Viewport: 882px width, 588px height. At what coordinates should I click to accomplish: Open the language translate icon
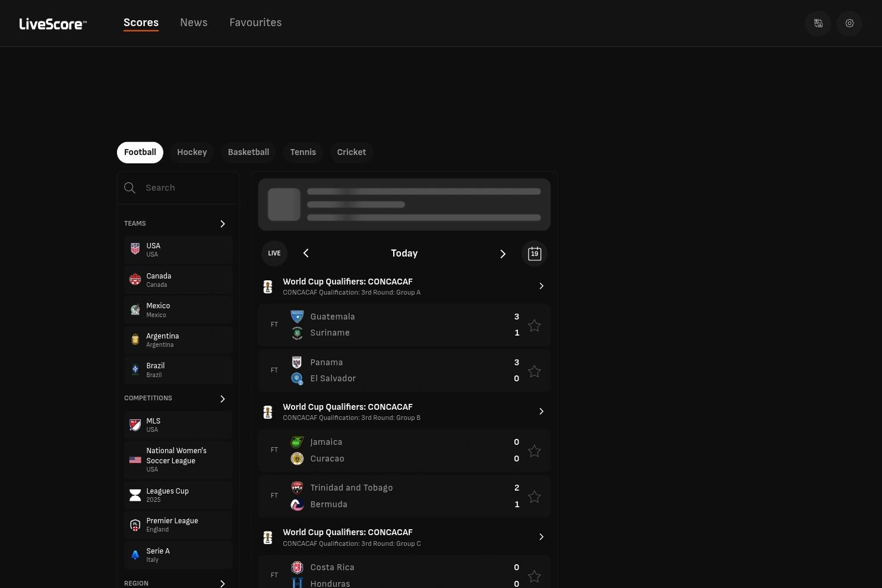[x=818, y=23]
